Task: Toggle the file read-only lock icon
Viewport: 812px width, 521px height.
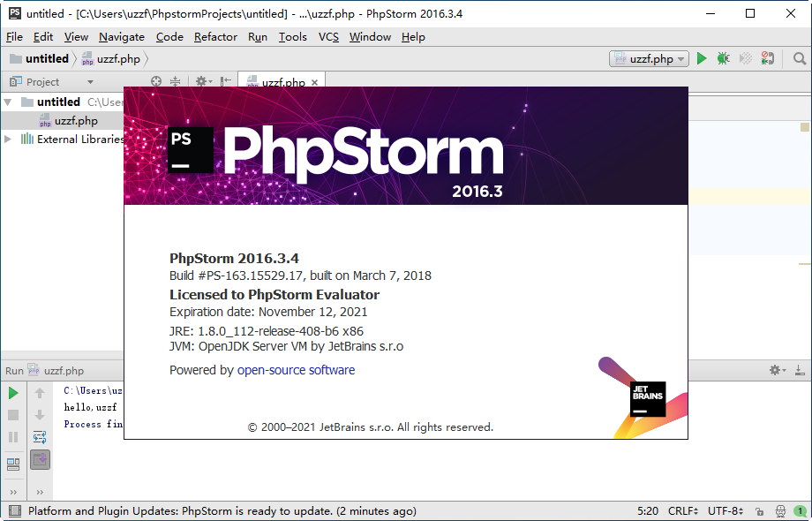Action: click(759, 511)
